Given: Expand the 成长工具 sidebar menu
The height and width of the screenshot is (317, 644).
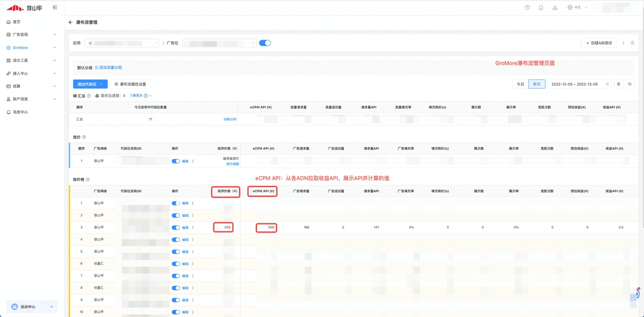Looking at the screenshot, I should click(31, 60).
